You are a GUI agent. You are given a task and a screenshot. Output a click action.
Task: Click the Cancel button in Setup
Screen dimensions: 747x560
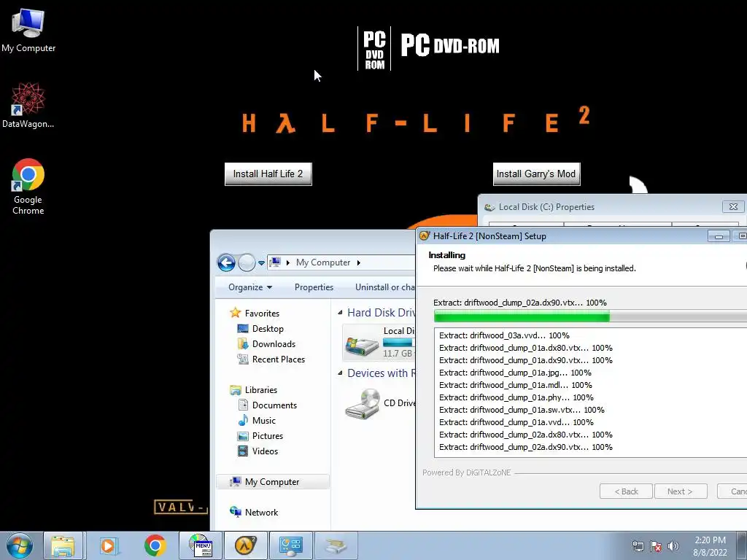(732, 491)
